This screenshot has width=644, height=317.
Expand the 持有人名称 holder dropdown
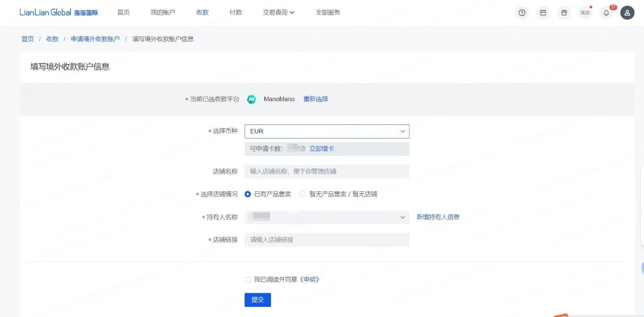327,217
